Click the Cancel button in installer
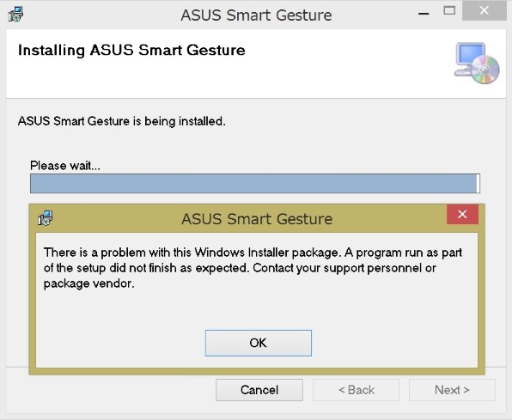This screenshot has width=512, height=420. coord(259,390)
